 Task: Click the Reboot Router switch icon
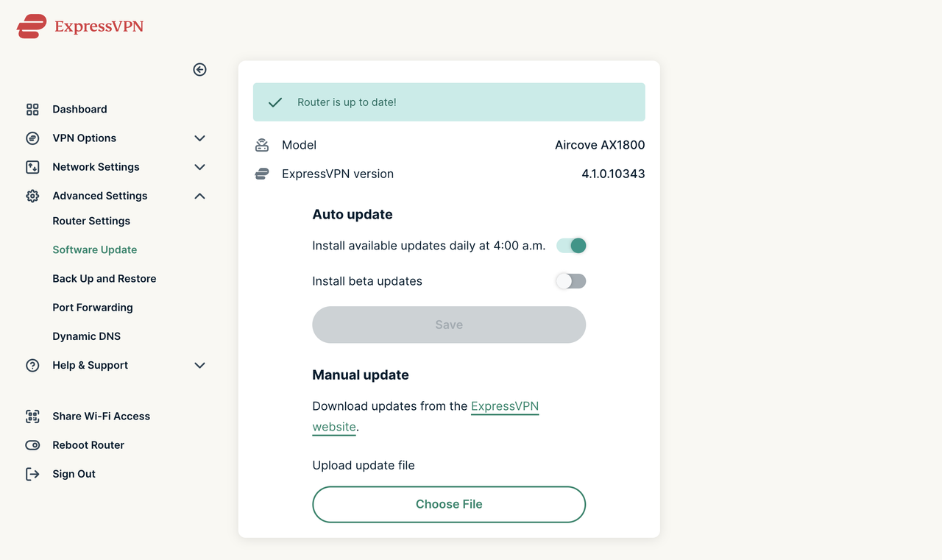[32, 445]
